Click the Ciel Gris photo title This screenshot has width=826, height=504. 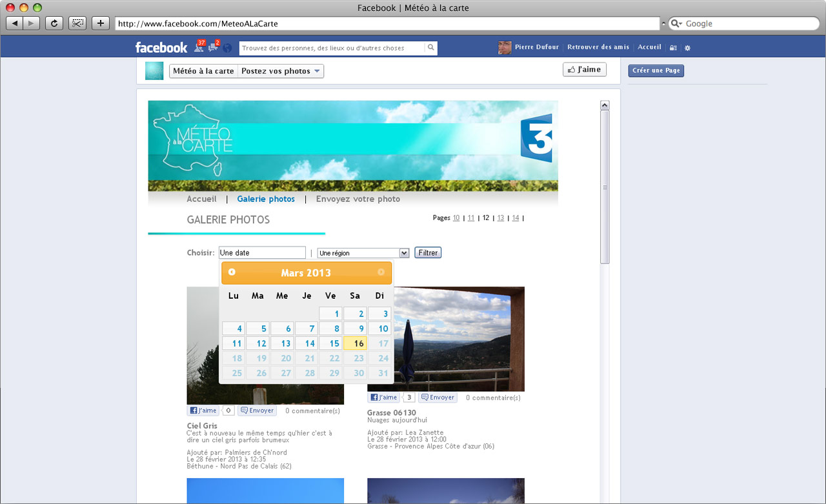[x=202, y=426]
